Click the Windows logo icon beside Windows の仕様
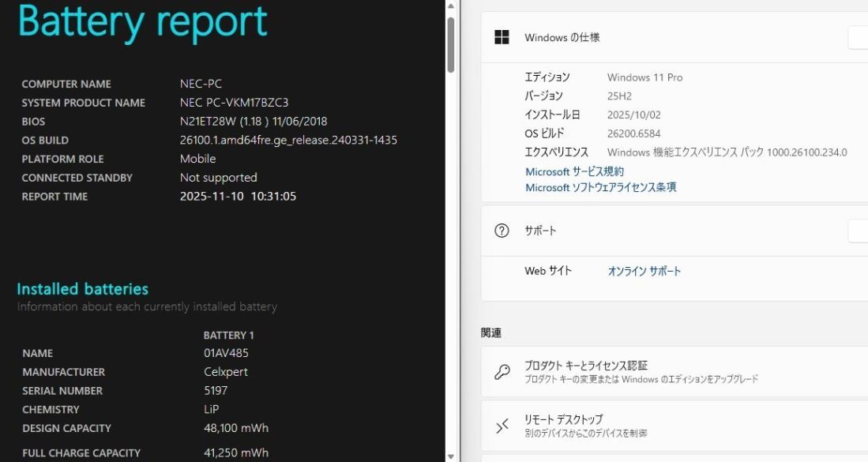This screenshot has width=868, height=462. coord(502,36)
